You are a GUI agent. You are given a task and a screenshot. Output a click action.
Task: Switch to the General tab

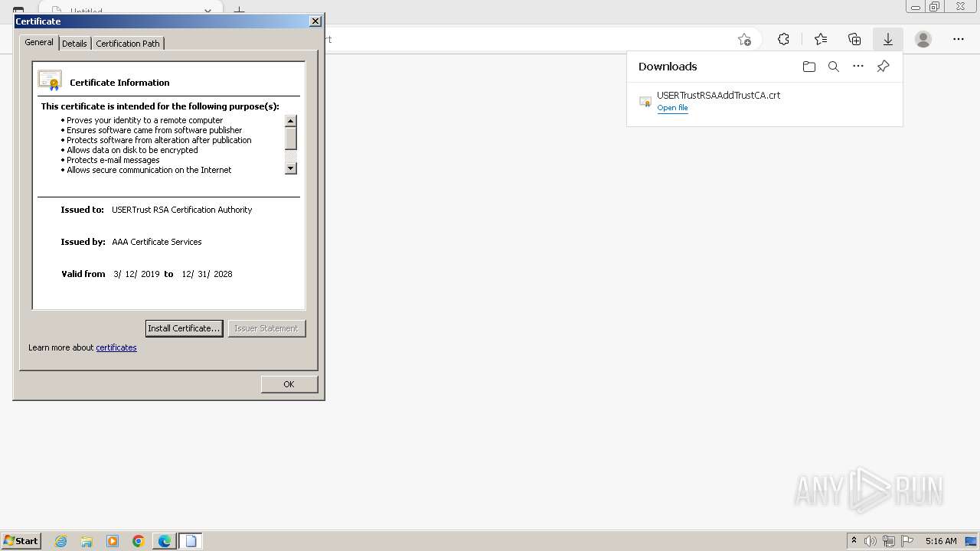click(x=39, y=43)
